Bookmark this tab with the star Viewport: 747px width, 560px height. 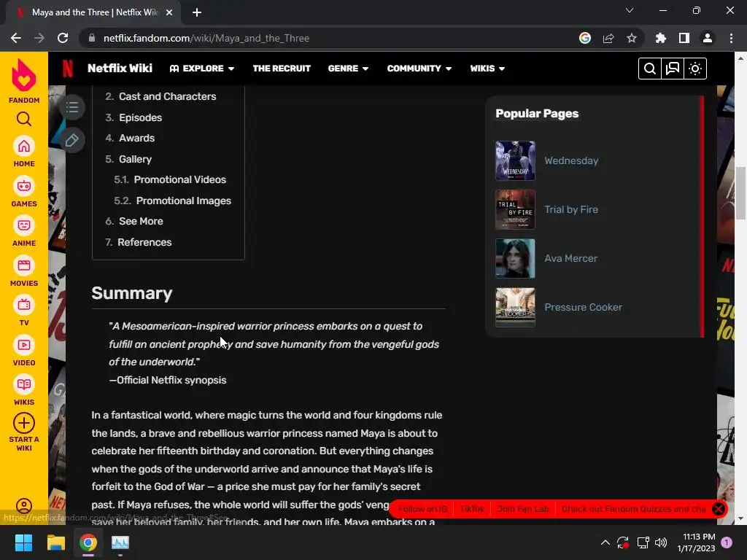pos(632,38)
